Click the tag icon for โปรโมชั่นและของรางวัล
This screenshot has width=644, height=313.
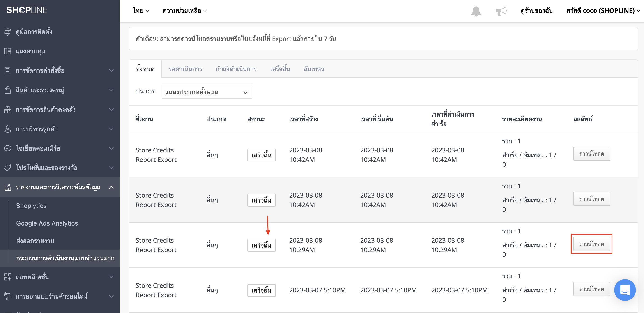coord(7,168)
